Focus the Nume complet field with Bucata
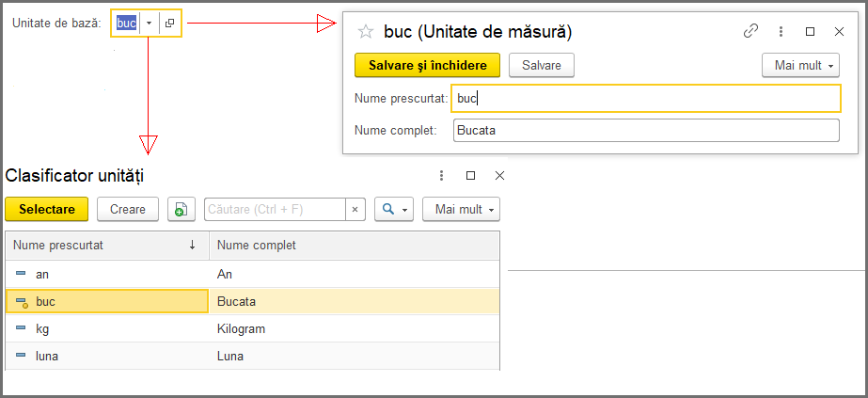This screenshot has width=868, height=398. tap(646, 131)
